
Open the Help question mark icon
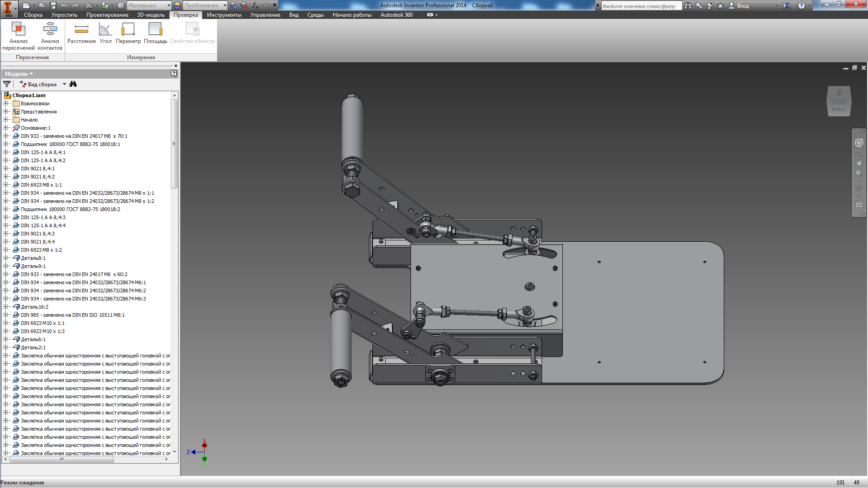pyautogui.click(x=802, y=5)
